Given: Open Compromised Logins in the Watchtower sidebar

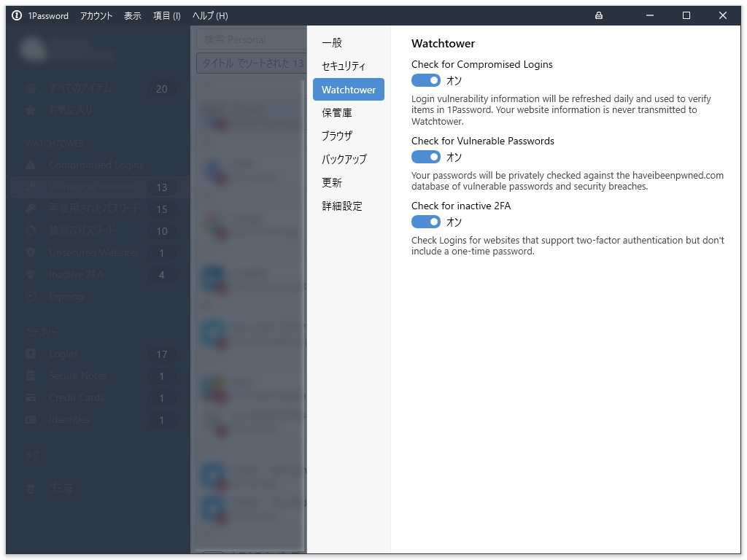Looking at the screenshot, I should 95,165.
